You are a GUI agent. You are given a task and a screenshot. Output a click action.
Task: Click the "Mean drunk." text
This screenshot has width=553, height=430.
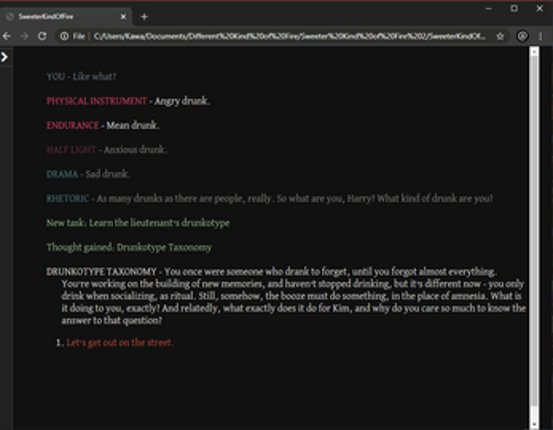(133, 125)
